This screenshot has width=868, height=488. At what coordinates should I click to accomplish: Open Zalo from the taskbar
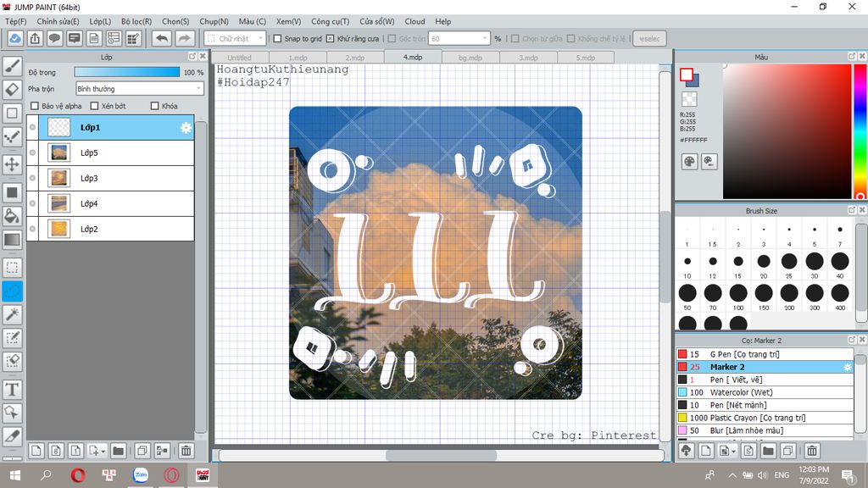141,474
